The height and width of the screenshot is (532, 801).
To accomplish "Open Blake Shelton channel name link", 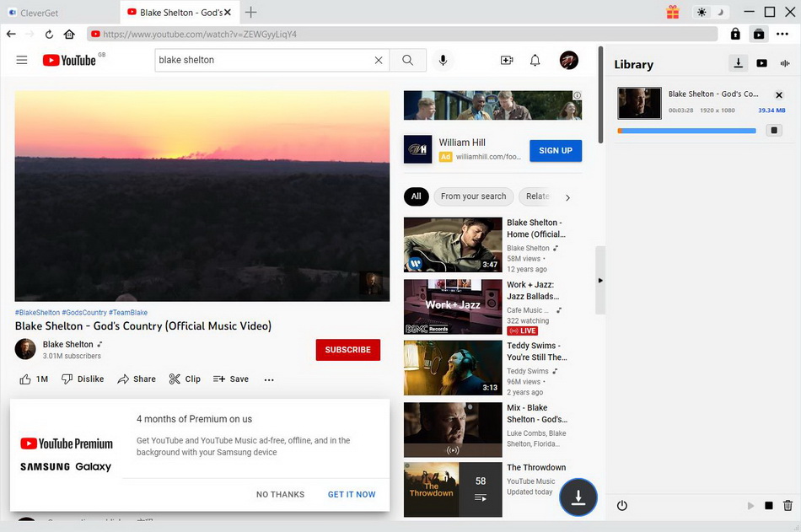I will 68,345.
